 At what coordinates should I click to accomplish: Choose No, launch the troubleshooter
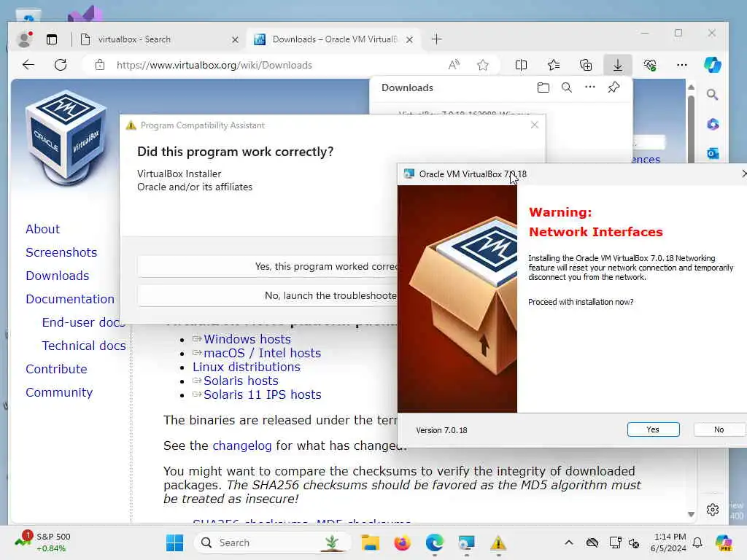[x=267, y=296]
